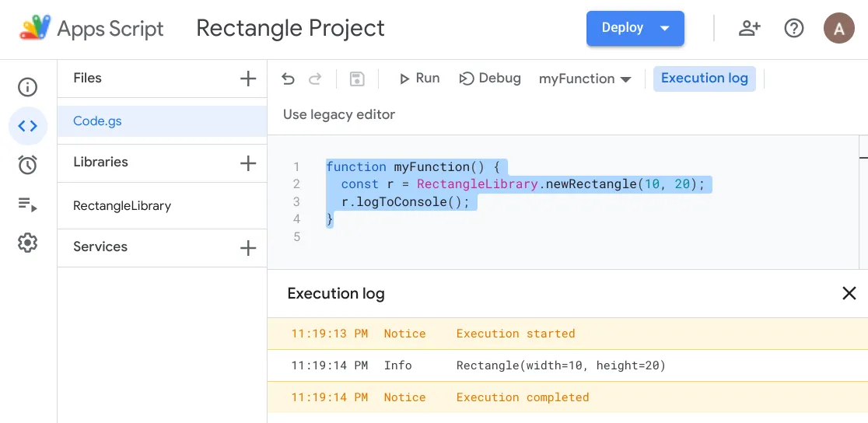Run the selected function
The image size is (868, 423).
pos(419,79)
